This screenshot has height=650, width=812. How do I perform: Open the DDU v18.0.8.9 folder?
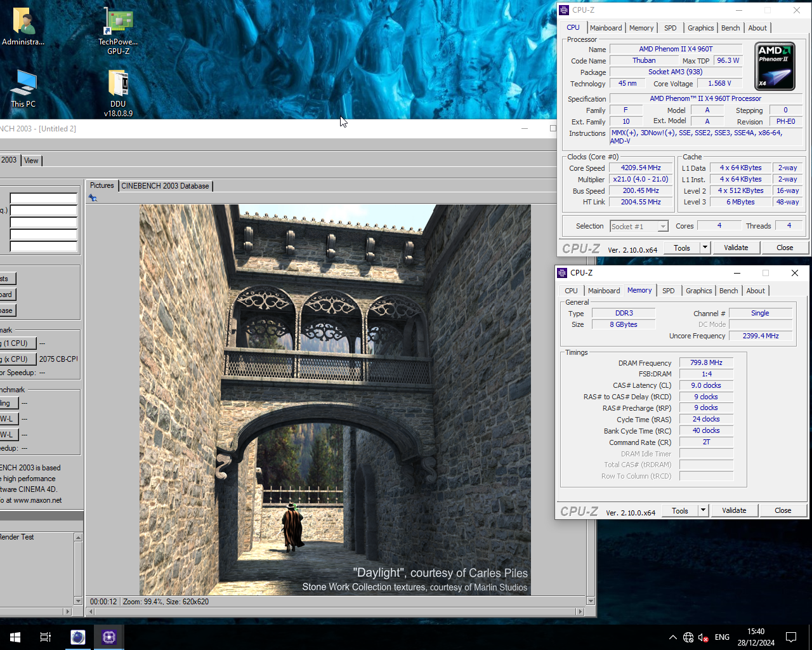[x=118, y=93]
